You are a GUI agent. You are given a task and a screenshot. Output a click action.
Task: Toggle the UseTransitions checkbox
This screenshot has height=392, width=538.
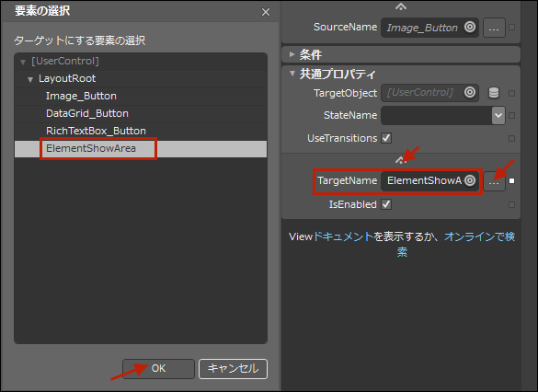[x=386, y=138]
